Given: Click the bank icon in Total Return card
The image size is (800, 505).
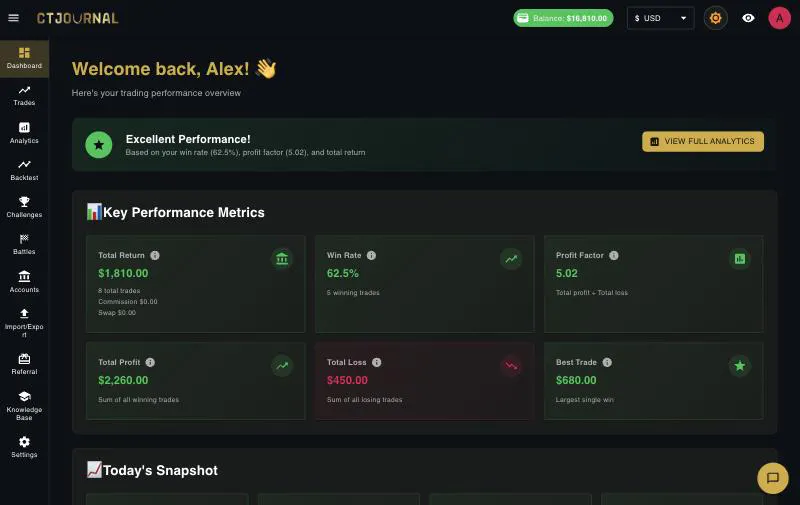Looking at the screenshot, I should [x=282, y=259].
